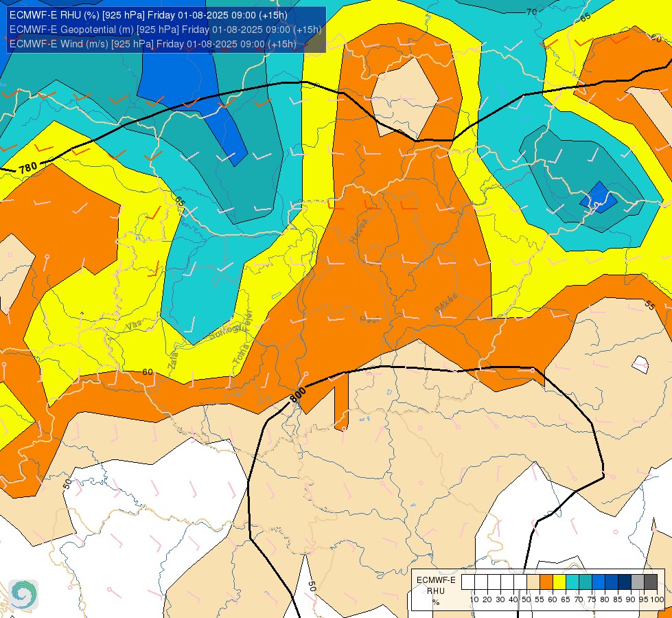Click the ECMWF-E Geopotential (m) title line

tap(165, 30)
